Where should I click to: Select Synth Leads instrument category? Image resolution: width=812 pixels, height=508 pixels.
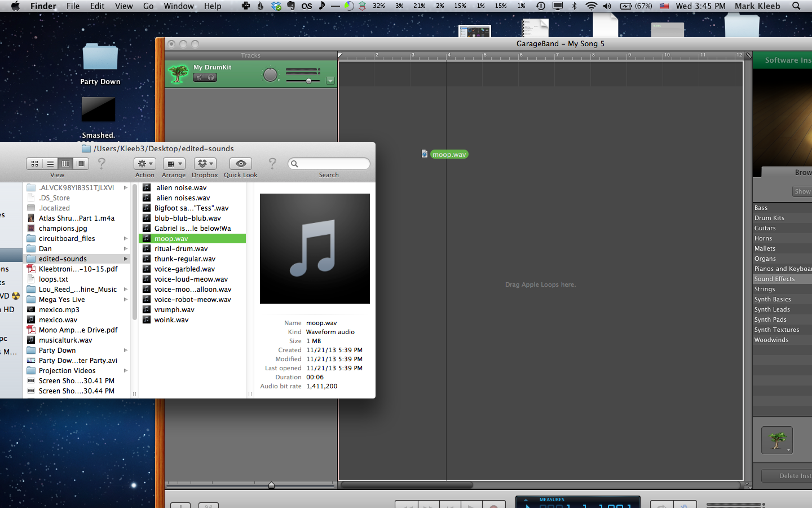point(783,309)
